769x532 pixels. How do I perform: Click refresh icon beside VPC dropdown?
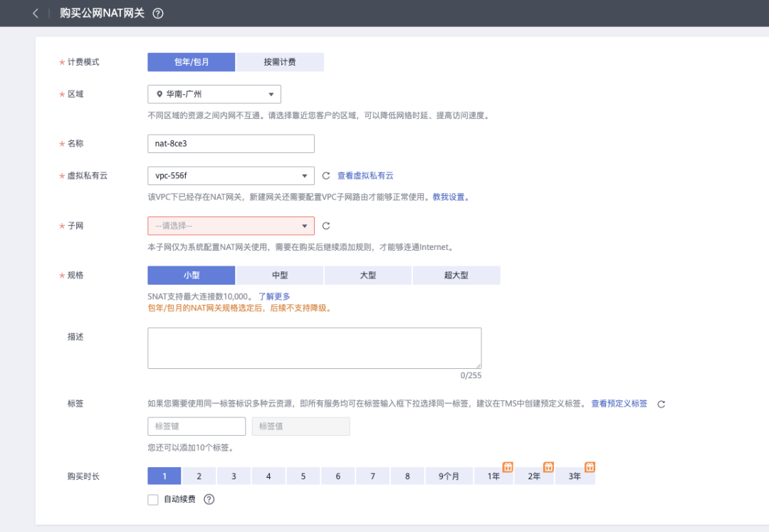tap(327, 175)
